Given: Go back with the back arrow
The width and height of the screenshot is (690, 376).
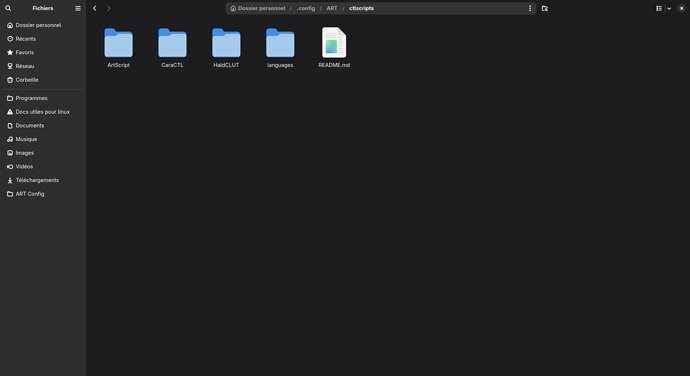Looking at the screenshot, I should point(95,8).
